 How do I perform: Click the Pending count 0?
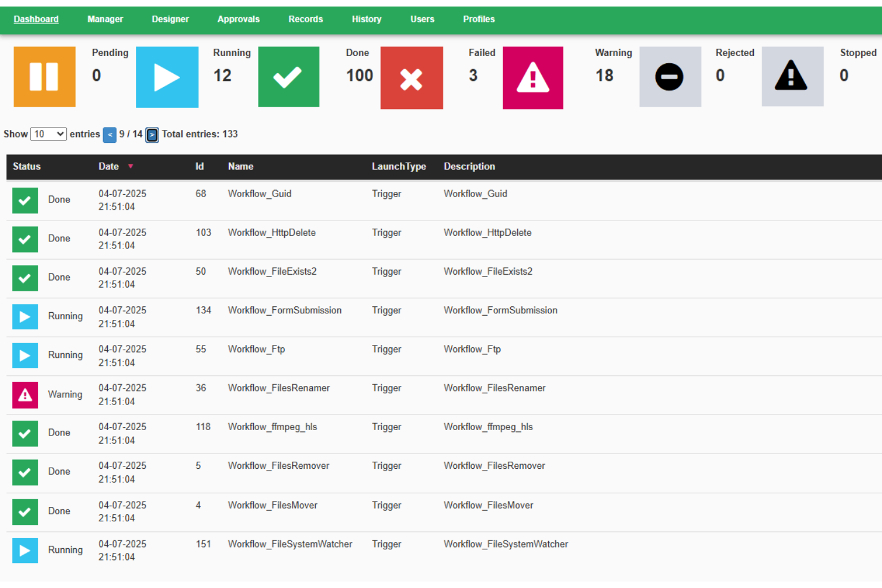(97, 76)
